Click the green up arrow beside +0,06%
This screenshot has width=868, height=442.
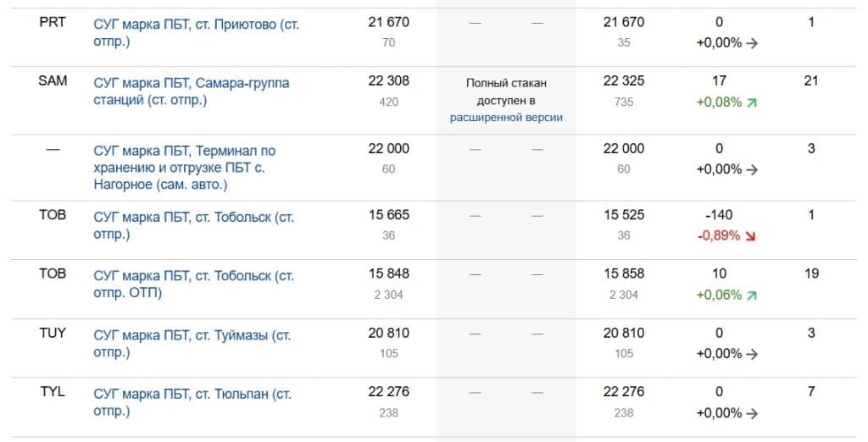(x=750, y=295)
